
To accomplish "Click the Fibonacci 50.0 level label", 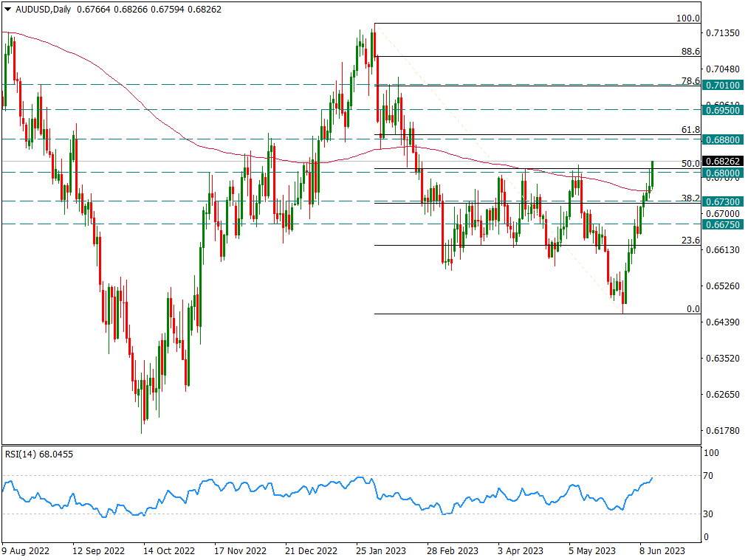I will (x=690, y=164).
